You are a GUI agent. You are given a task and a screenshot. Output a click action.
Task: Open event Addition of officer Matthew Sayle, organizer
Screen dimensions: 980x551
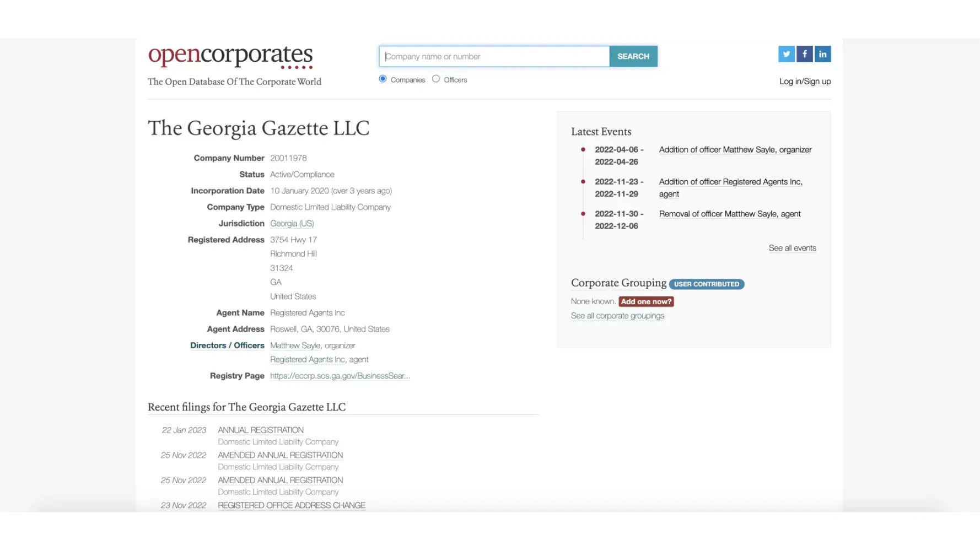pyautogui.click(x=735, y=150)
